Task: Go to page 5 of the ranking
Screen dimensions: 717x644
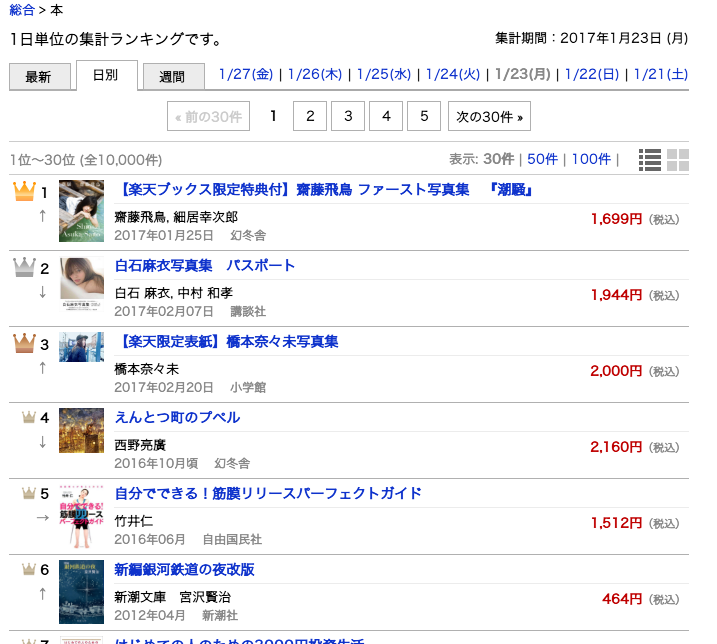Action: [424, 116]
